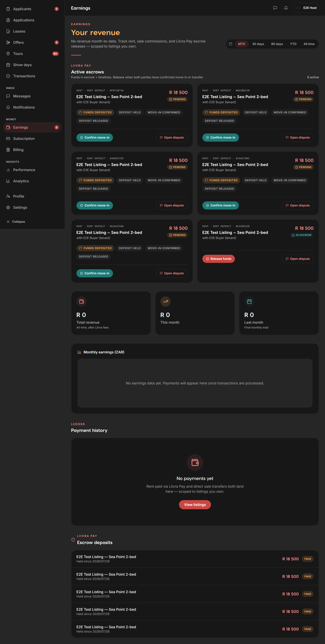Click the "6 active" escrow count

[313, 77]
